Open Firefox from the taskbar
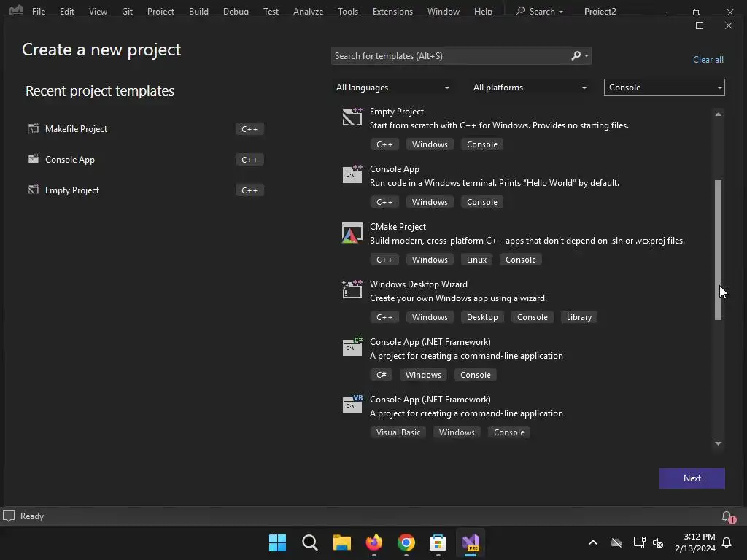This screenshot has height=560, width=747. pos(374,542)
